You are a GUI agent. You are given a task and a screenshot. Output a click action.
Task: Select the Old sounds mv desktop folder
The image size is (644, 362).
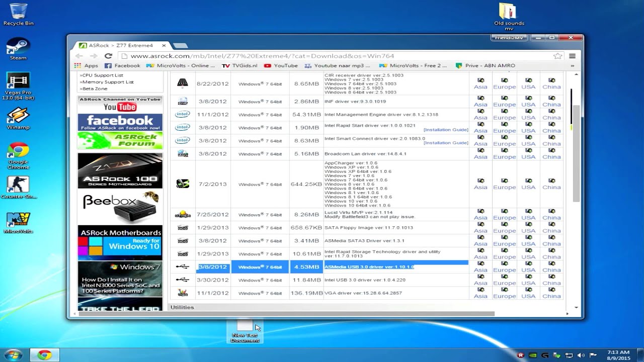(509, 17)
